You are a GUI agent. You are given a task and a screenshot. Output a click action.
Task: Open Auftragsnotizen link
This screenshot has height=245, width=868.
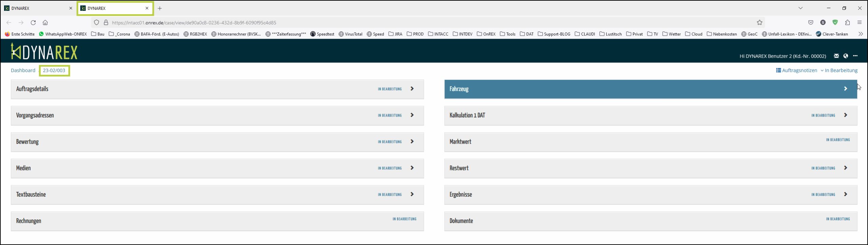pyautogui.click(x=796, y=70)
